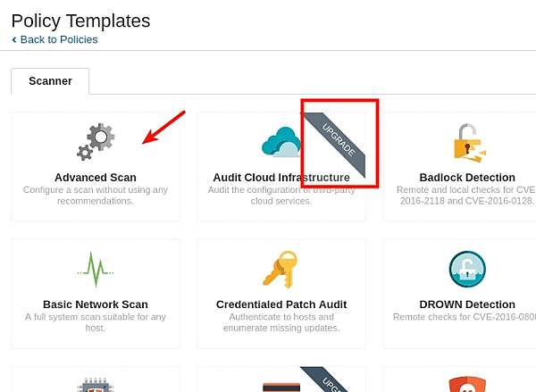Image resolution: width=536 pixels, height=392 pixels.
Task: Open the Audit Cloud Infrastructure title
Action: pos(281,178)
